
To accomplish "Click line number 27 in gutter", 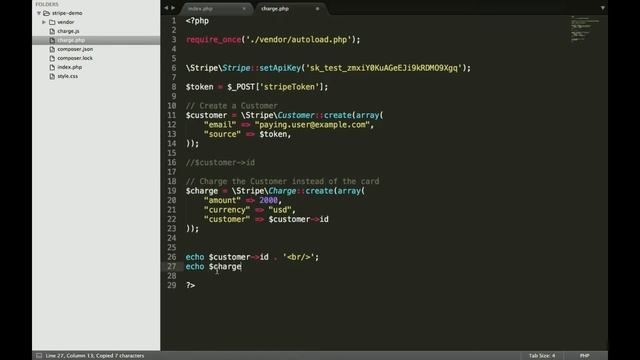I will coord(172,267).
